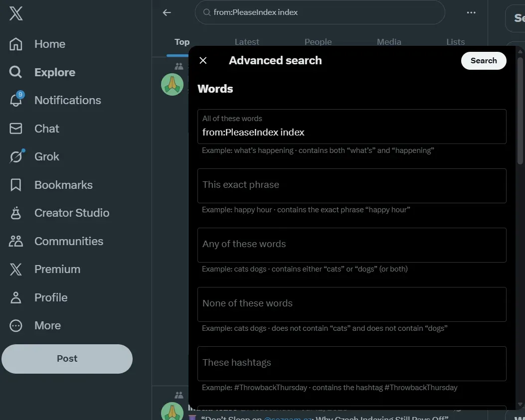The height and width of the screenshot is (420, 525).
Task: Open the Premium section
Action: (57, 269)
